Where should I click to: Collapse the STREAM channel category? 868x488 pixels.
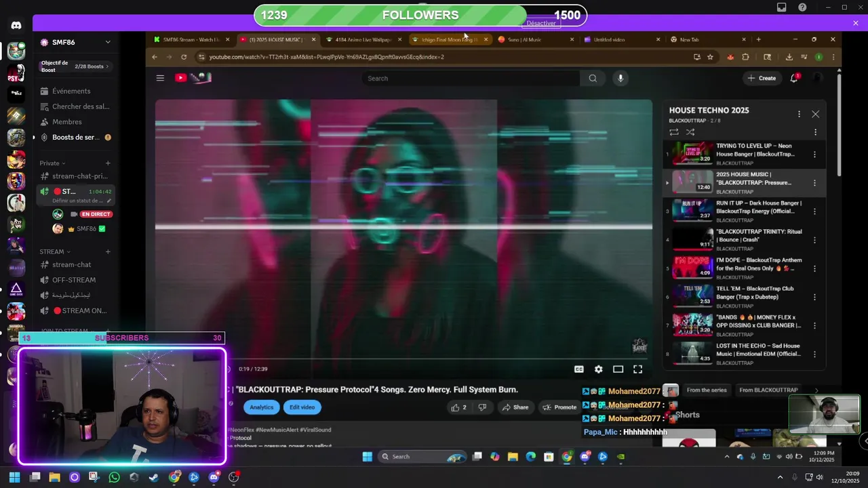[x=55, y=251]
